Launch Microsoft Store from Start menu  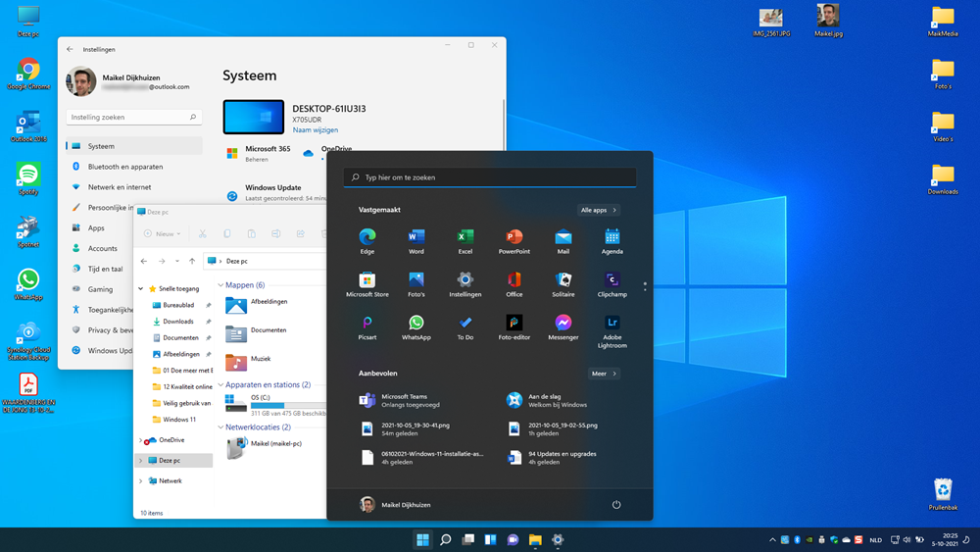[x=367, y=284]
